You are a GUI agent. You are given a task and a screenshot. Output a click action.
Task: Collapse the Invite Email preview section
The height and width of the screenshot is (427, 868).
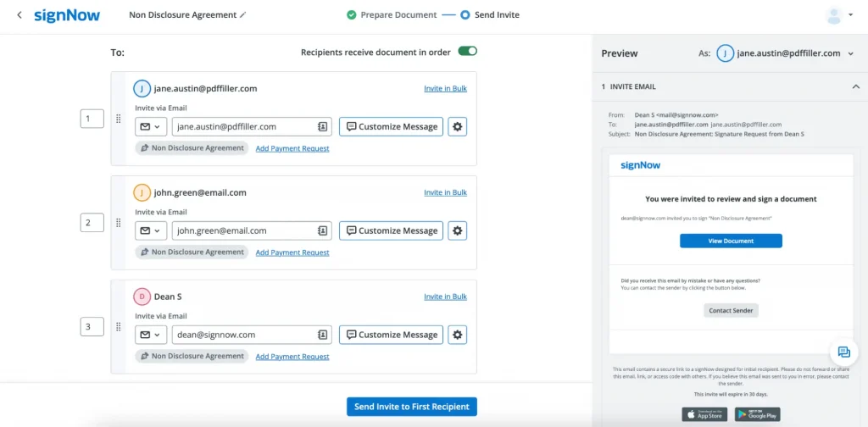click(855, 86)
